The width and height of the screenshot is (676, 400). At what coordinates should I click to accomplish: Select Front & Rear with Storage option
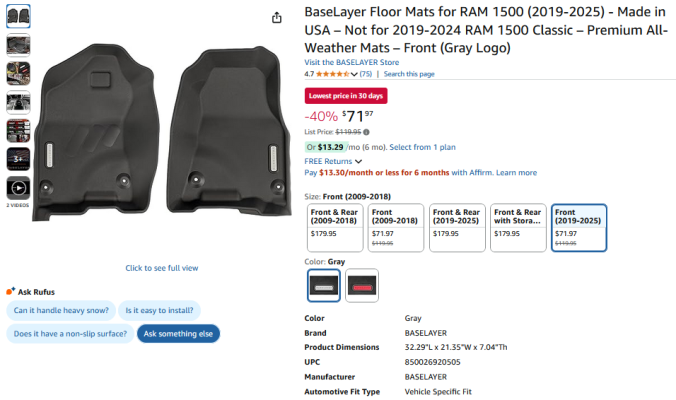[x=518, y=228]
